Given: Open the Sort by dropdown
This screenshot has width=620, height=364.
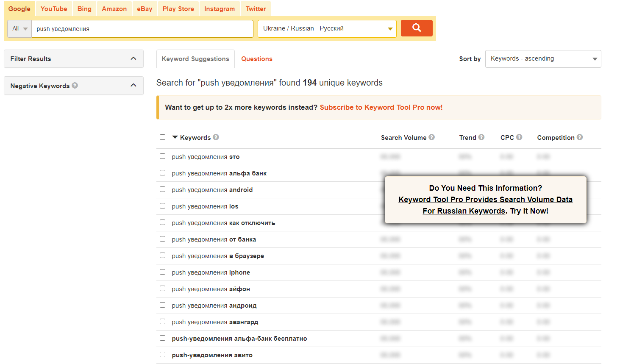Looking at the screenshot, I should point(543,59).
